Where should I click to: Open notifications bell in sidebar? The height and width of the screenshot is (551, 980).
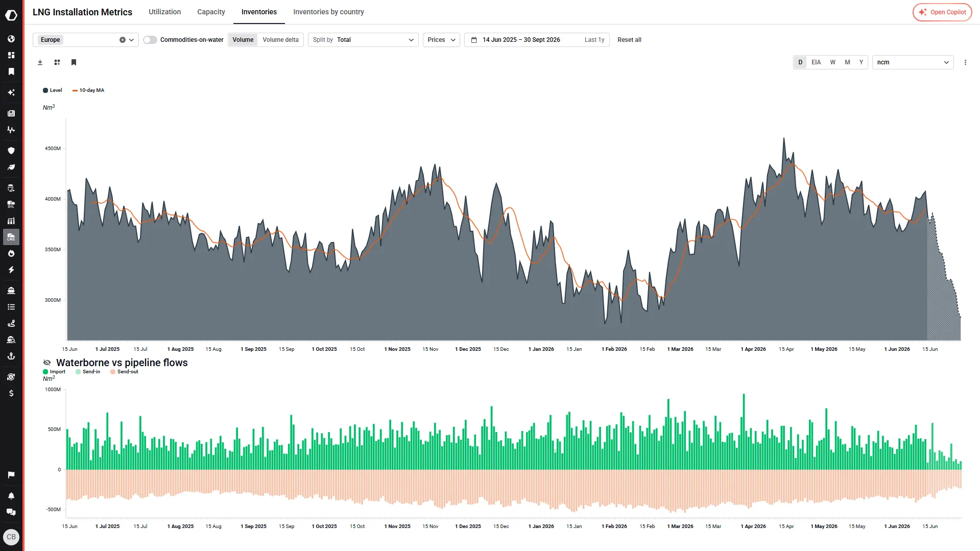tap(11, 496)
